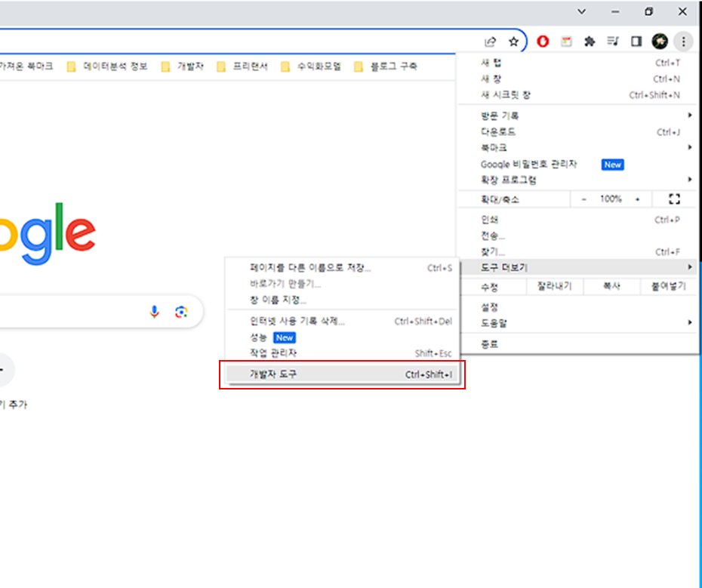Select 새 창 menu item
The image size is (702, 588).
[x=578, y=79]
